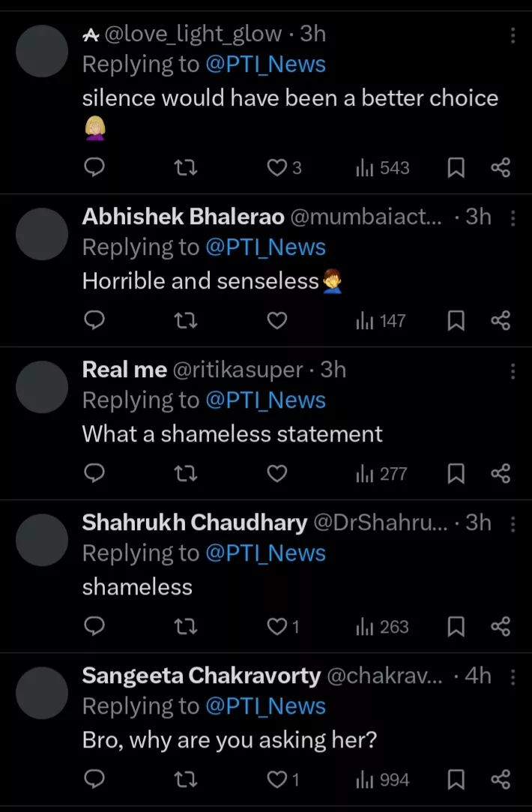This screenshot has width=532, height=812.
Task: Open Shahrukh Chaudhary's profile name
Action: pos(194,523)
